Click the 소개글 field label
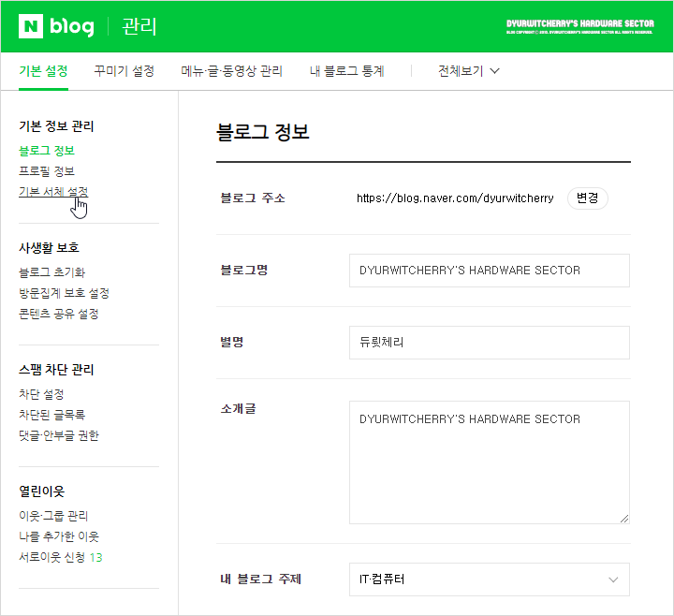The image size is (674, 616). click(x=238, y=408)
